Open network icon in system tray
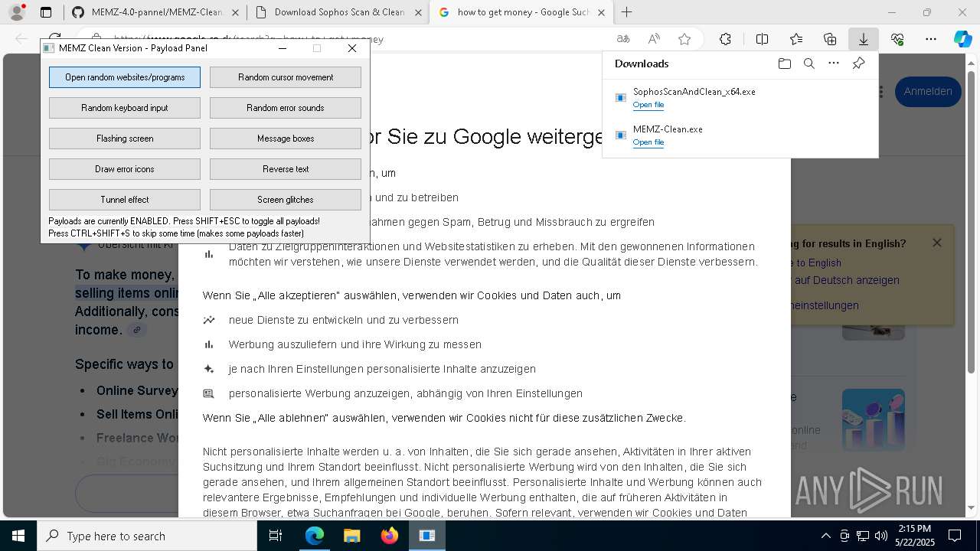This screenshot has width=980, height=551. [x=862, y=536]
